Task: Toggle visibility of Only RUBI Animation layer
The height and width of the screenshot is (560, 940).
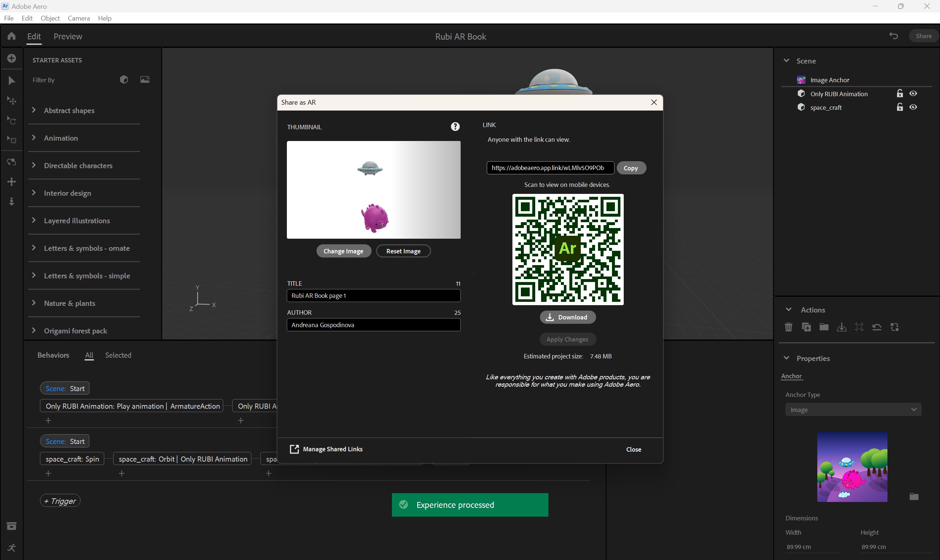Action: [x=914, y=93]
